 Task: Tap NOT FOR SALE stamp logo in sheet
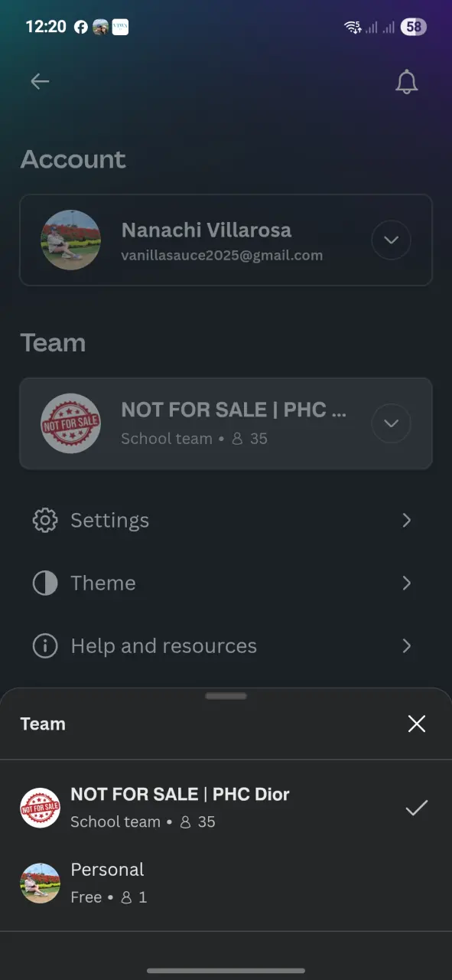(x=41, y=808)
